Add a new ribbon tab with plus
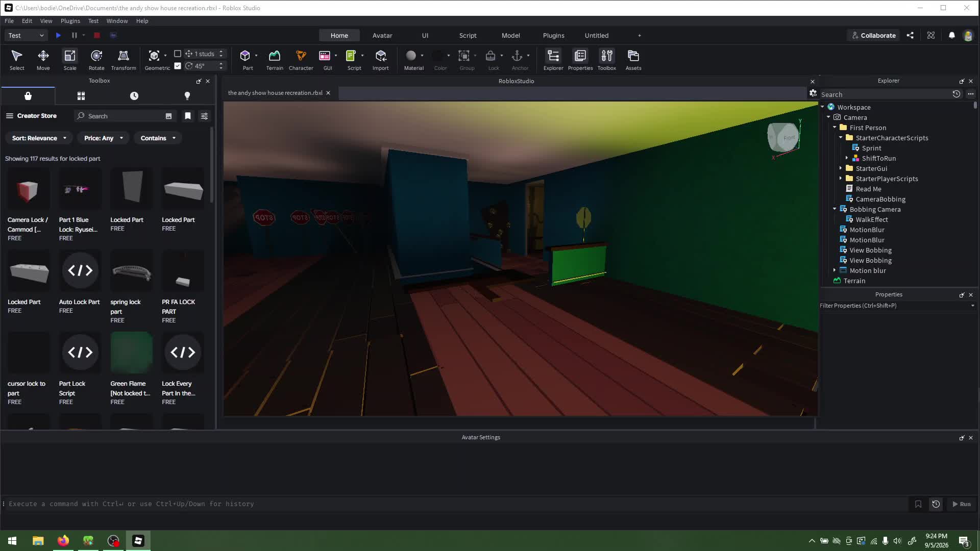Image resolution: width=980 pixels, height=551 pixels. (640, 35)
